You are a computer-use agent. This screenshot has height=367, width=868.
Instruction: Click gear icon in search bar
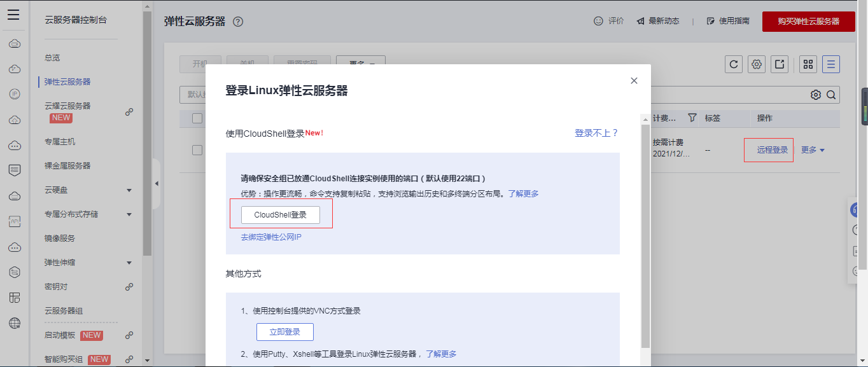coord(816,95)
